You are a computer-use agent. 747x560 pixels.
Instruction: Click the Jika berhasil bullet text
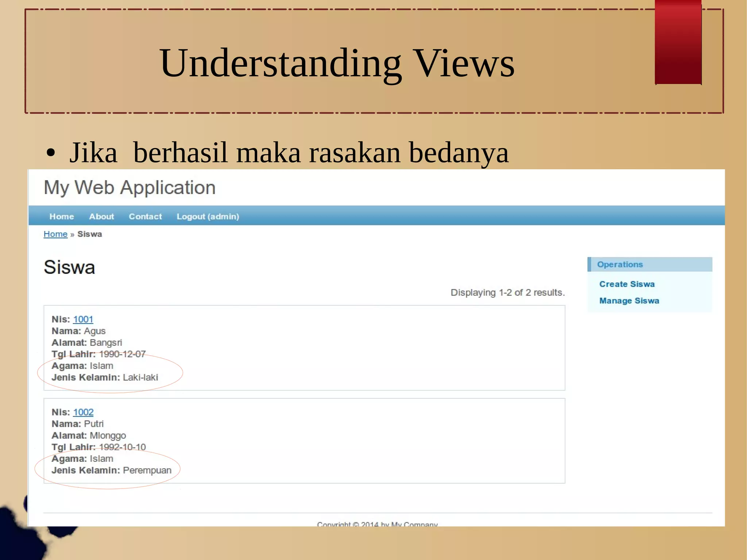pyautogui.click(x=289, y=152)
